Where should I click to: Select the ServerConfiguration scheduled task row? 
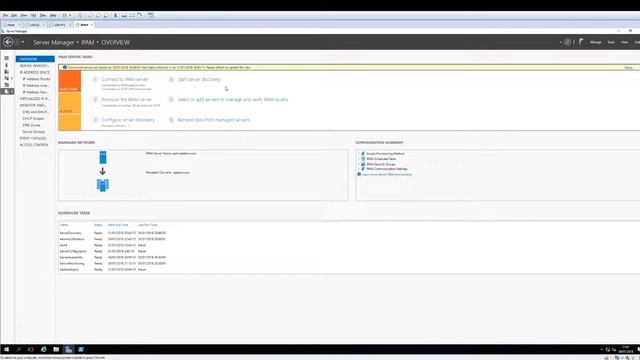[x=113, y=251]
